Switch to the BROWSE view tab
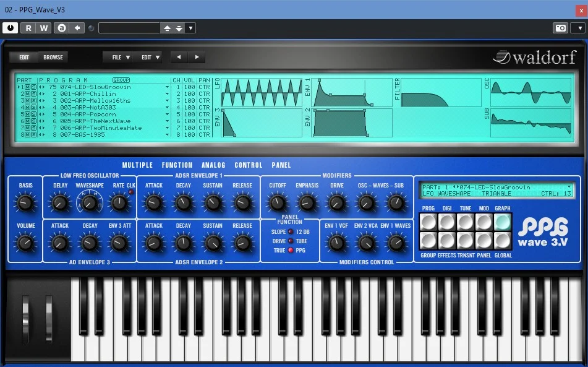This screenshot has height=367, width=588. click(x=53, y=57)
